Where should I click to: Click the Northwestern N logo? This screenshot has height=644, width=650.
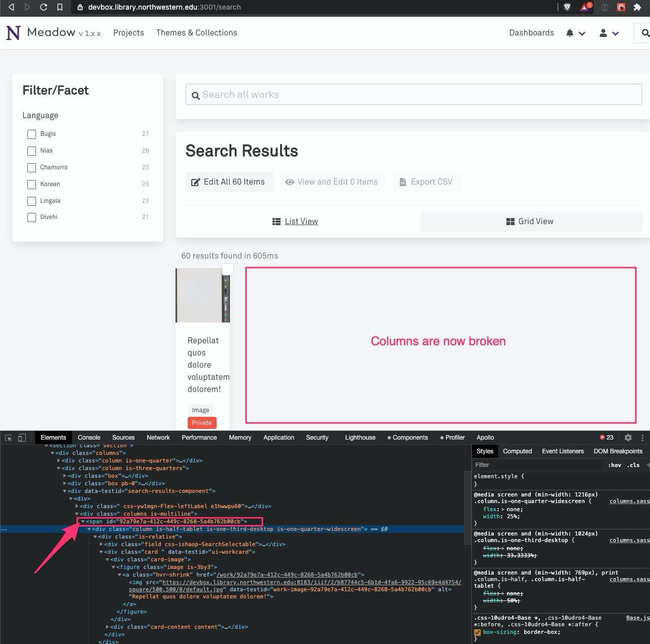13,32
